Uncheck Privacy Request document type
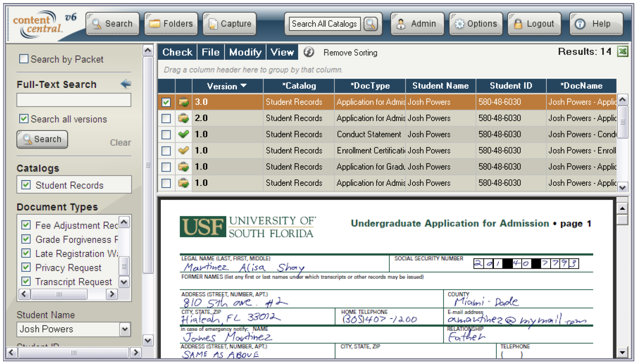 [x=26, y=267]
